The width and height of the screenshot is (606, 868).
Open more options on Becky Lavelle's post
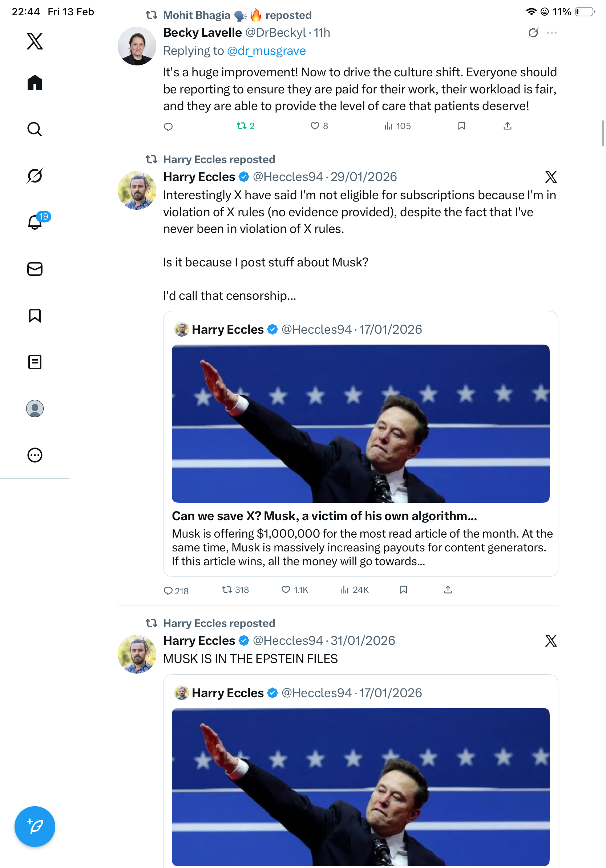(x=552, y=33)
